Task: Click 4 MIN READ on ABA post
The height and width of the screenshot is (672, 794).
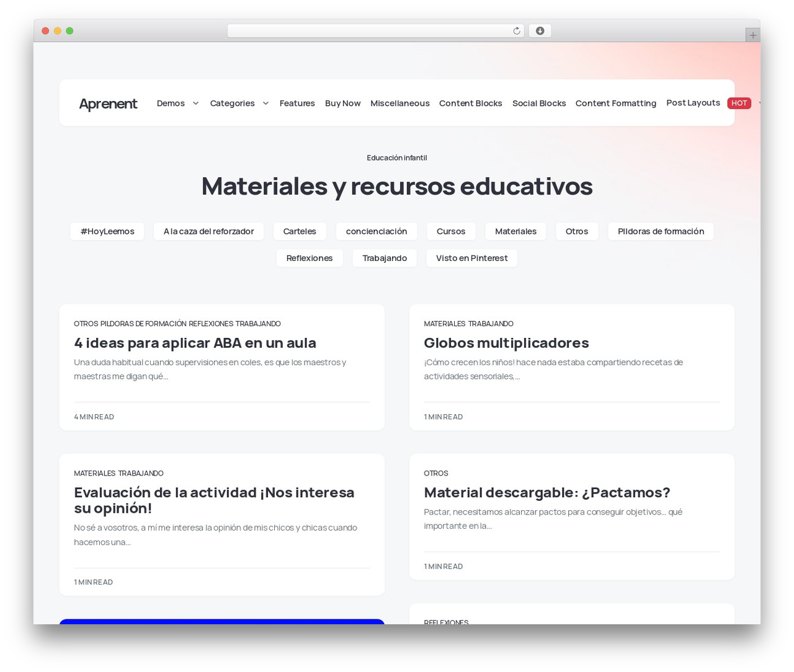Action: [94, 417]
